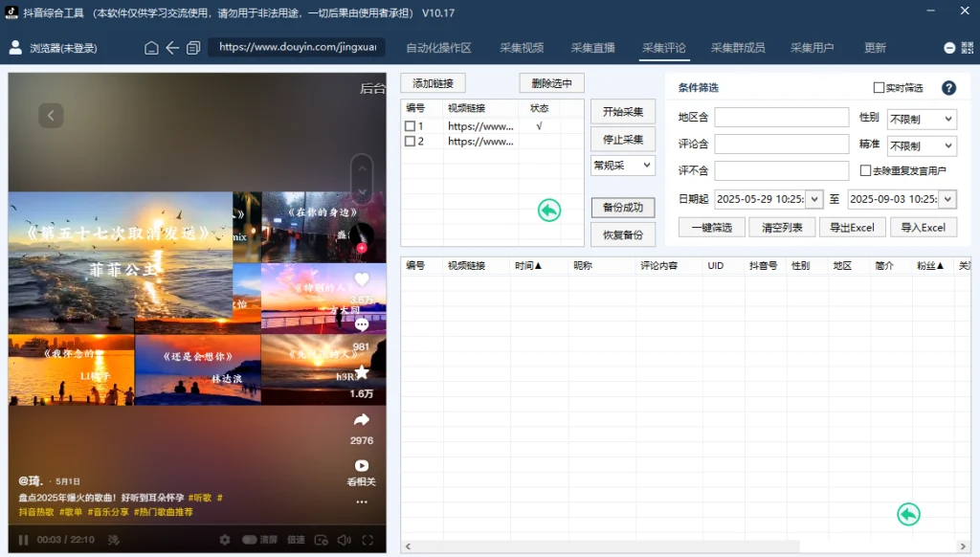
Task: Click the round minus icon in the top bar
Action: click(949, 48)
